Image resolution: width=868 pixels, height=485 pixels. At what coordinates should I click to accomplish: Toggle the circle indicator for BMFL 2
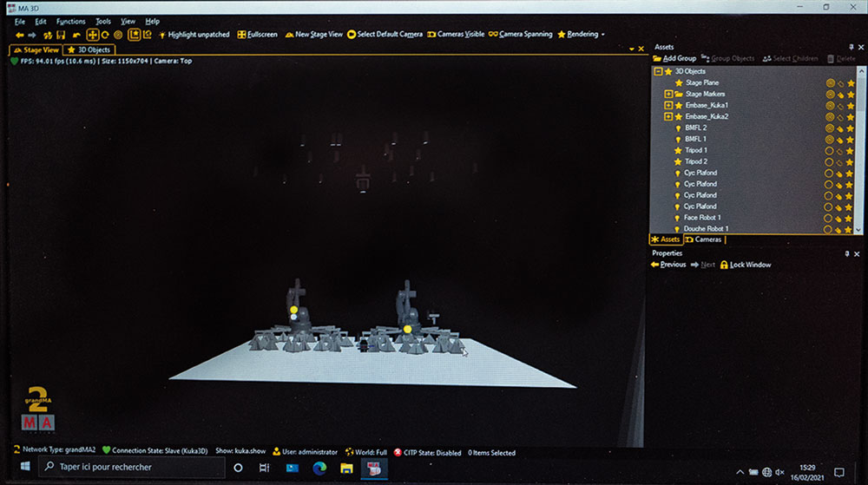click(x=830, y=128)
